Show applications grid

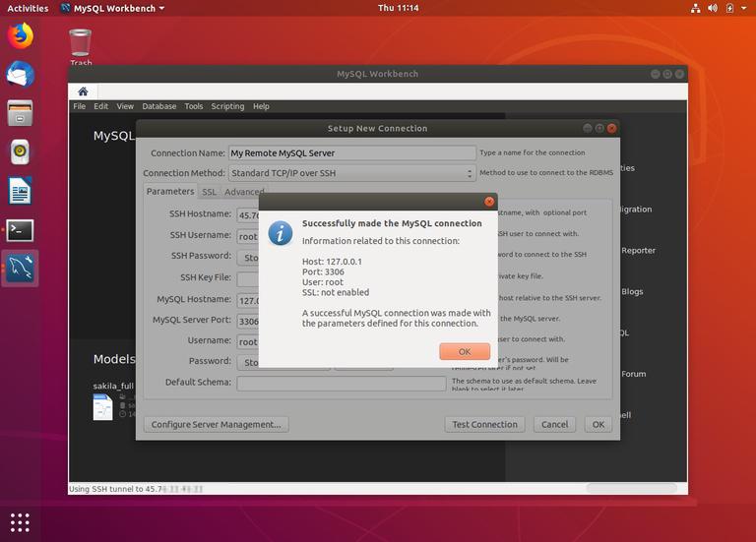21,521
